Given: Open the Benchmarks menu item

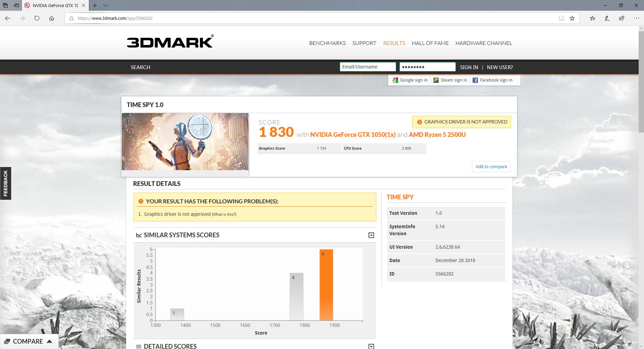Looking at the screenshot, I should pos(327,43).
